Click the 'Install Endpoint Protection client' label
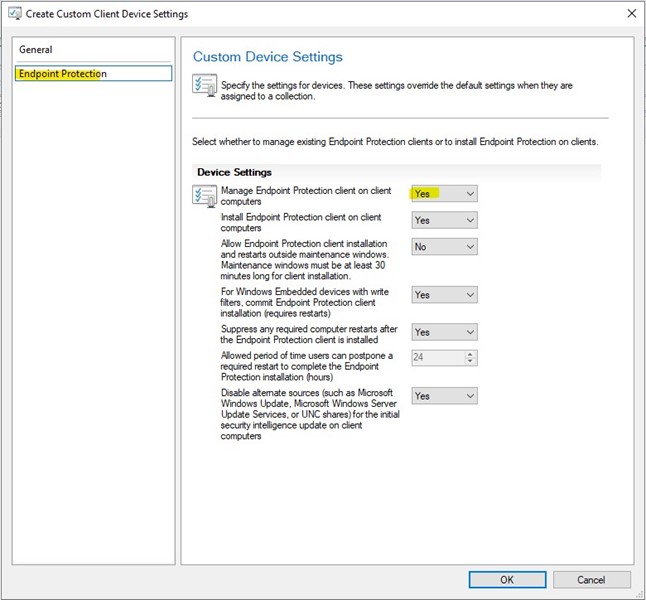This screenshot has width=646, height=600. [301, 223]
